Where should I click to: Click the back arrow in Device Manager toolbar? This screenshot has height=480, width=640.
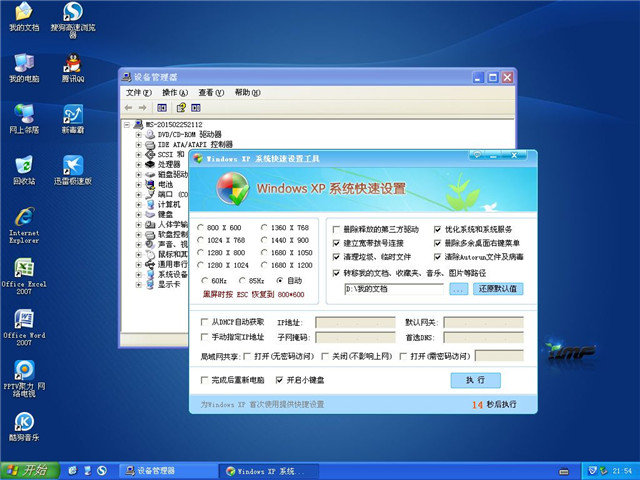pyautogui.click(x=129, y=108)
